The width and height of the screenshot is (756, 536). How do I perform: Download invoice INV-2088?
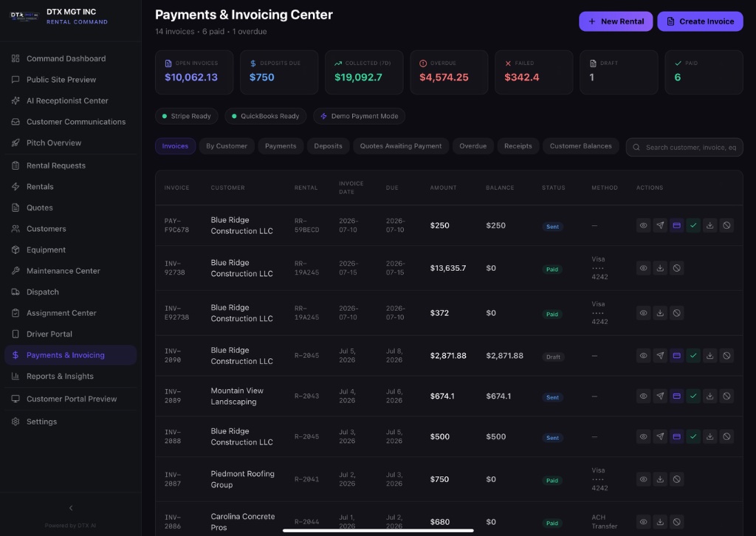coord(709,437)
